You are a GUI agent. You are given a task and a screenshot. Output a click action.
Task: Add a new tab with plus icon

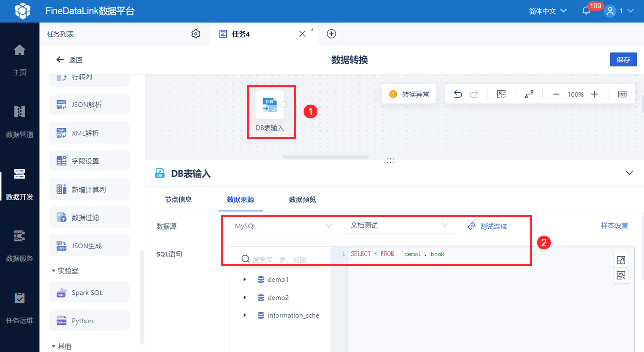pyautogui.click(x=331, y=34)
